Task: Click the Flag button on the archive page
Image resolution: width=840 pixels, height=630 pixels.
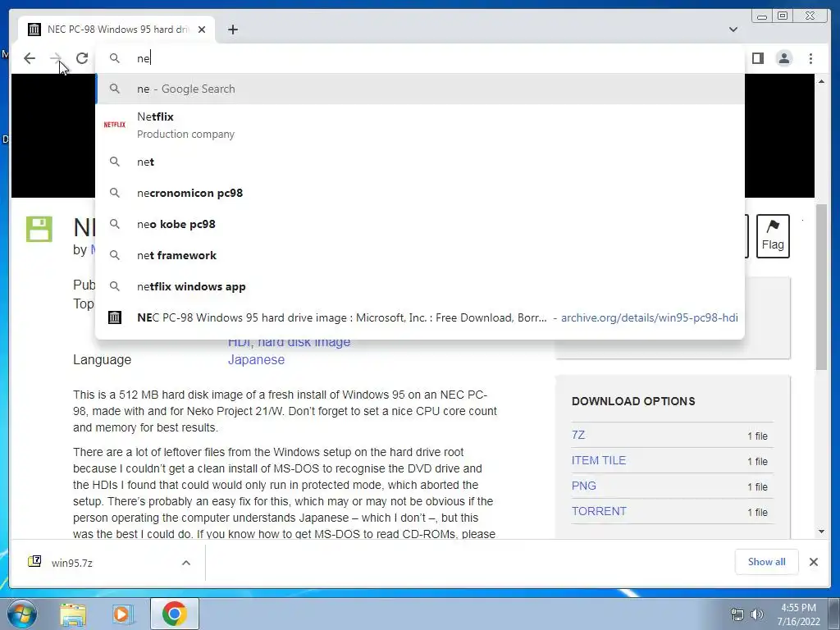Action: pyautogui.click(x=773, y=235)
